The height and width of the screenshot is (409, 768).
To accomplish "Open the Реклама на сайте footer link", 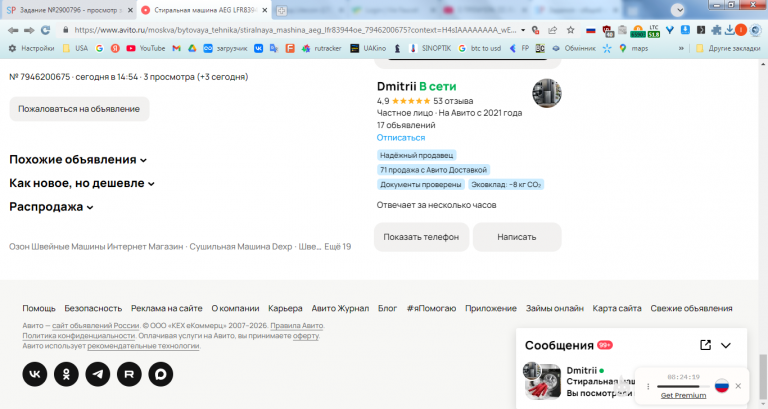I will (167, 308).
